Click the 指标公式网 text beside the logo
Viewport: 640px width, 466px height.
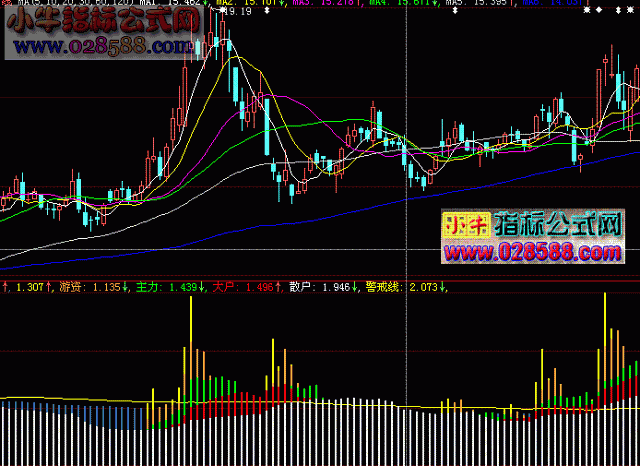pos(560,226)
